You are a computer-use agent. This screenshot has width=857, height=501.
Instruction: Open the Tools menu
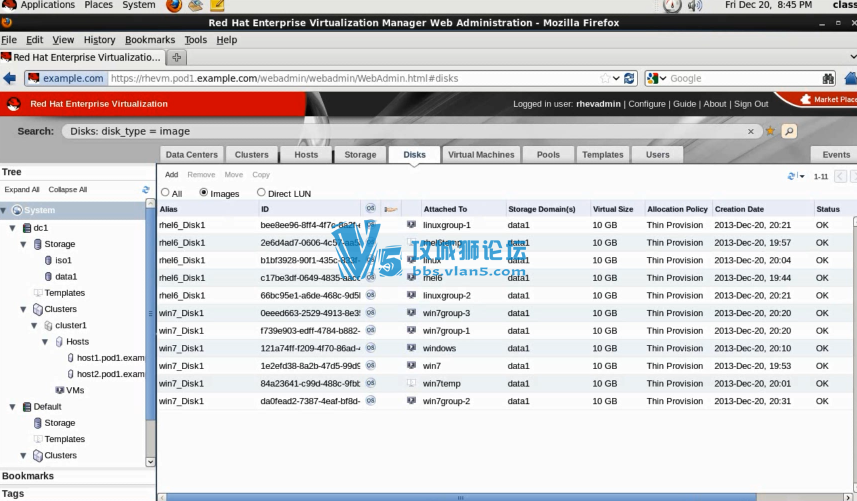point(195,40)
